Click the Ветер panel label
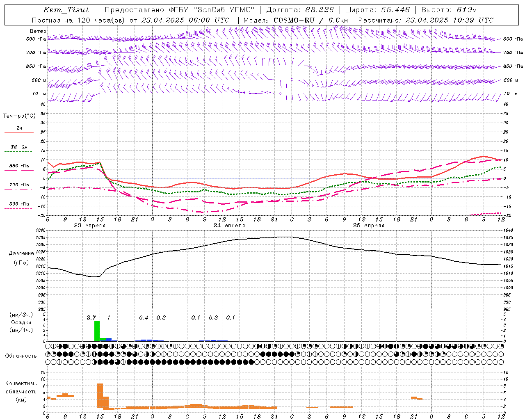 point(38,31)
